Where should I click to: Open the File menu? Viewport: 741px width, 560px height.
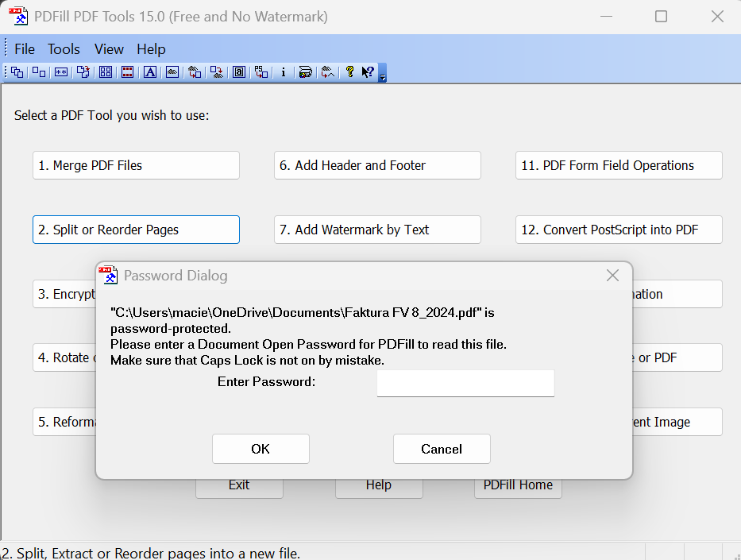[x=25, y=49]
